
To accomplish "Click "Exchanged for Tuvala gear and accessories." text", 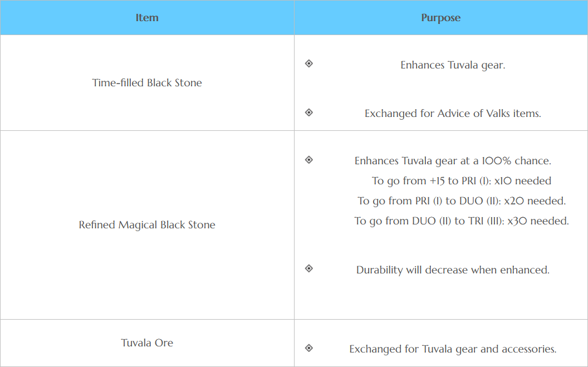I will pyautogui.click(x=453, y=349).
